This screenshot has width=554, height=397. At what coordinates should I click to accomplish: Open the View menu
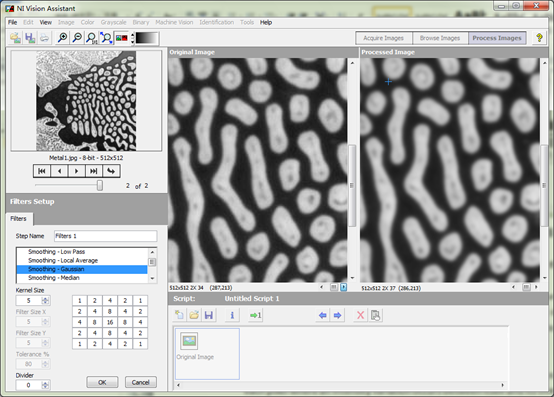(x=46, y=22)
